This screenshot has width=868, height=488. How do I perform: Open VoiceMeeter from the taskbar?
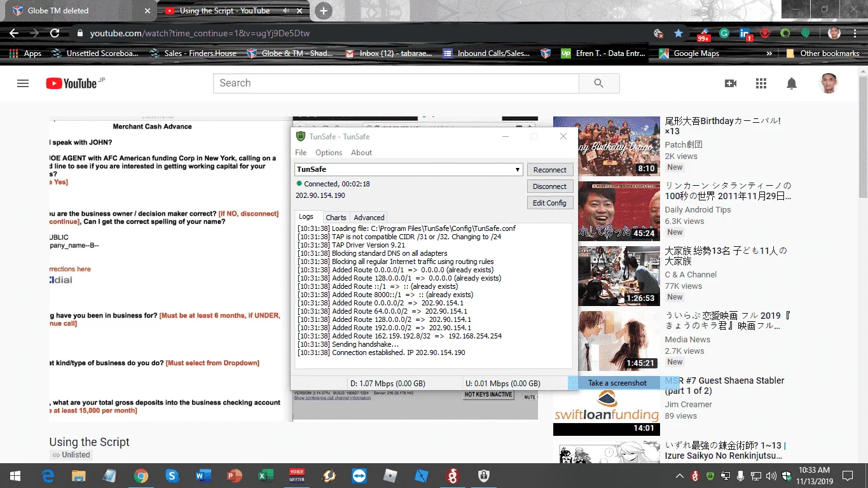click(297, 475)
